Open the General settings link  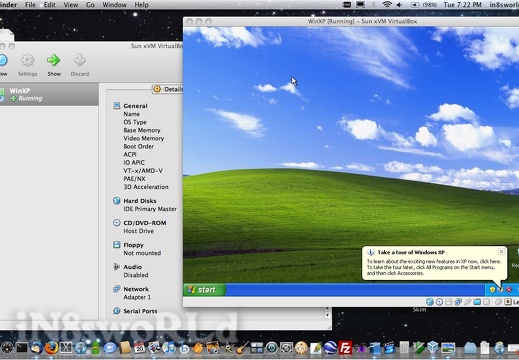[x=135, y=106]
